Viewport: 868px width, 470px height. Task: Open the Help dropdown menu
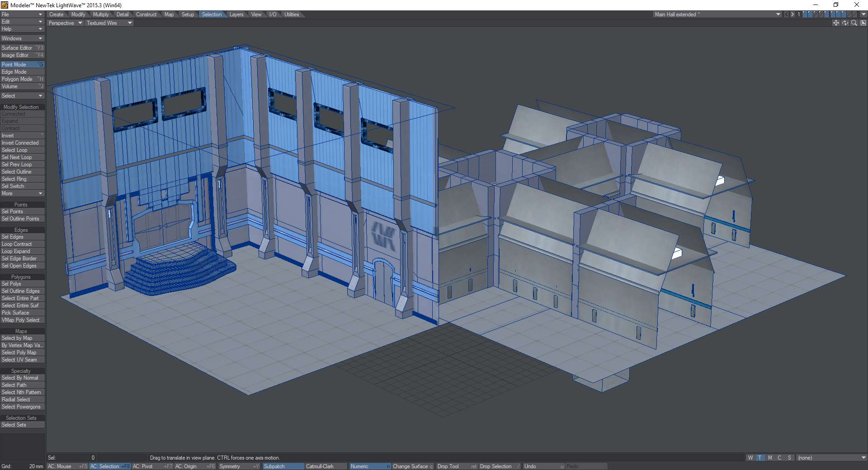(x=22, y=29)
